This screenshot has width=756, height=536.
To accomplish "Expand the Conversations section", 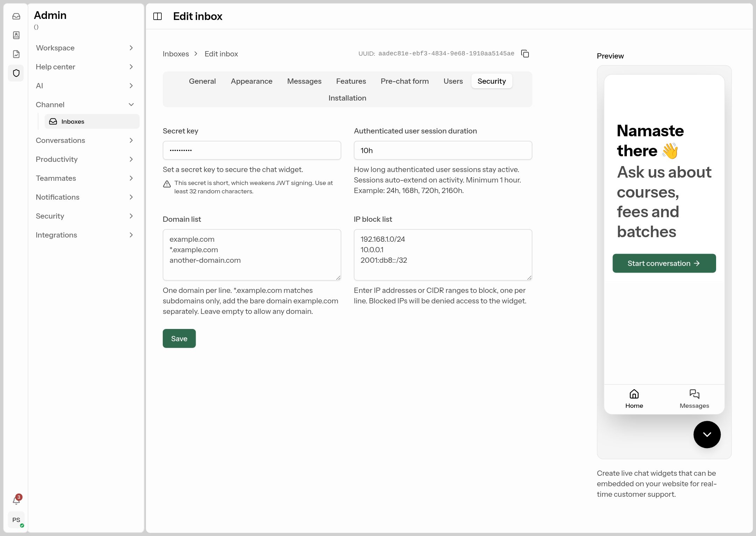I will 85,140.
